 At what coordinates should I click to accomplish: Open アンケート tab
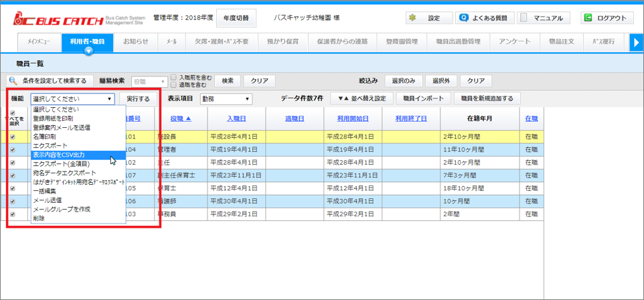pos(515,42)
